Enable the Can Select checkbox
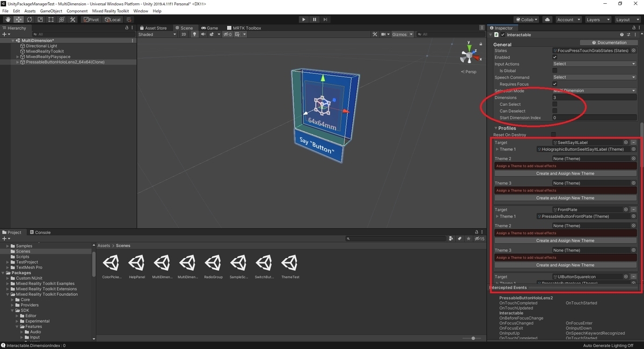This screenshot has width=644, height=349. point(555,104)
